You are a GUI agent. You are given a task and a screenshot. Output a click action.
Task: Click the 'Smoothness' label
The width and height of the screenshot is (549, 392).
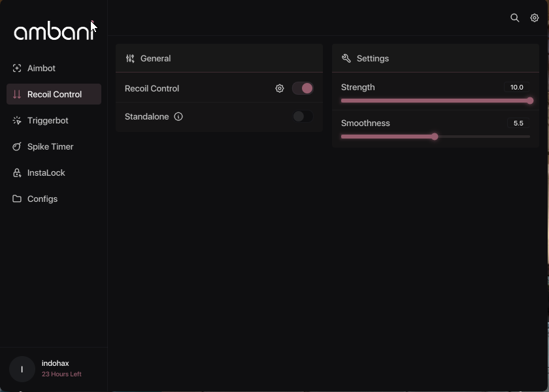pyautogui.click(x=365, y=123)
